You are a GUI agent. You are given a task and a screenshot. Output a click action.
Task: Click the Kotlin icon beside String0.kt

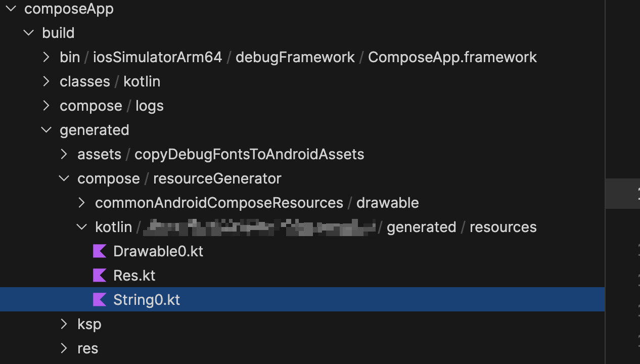click(100, 300)
